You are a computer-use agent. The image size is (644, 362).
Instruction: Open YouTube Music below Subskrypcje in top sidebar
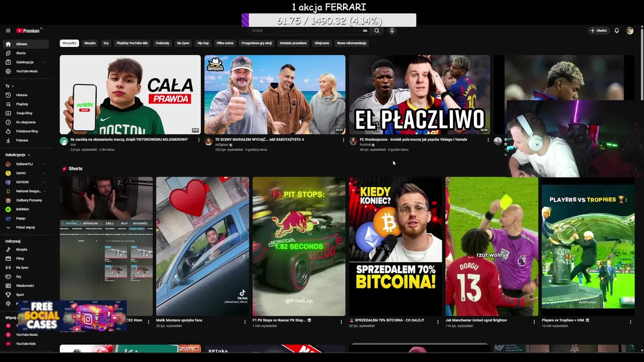click(x=26, y=71)
